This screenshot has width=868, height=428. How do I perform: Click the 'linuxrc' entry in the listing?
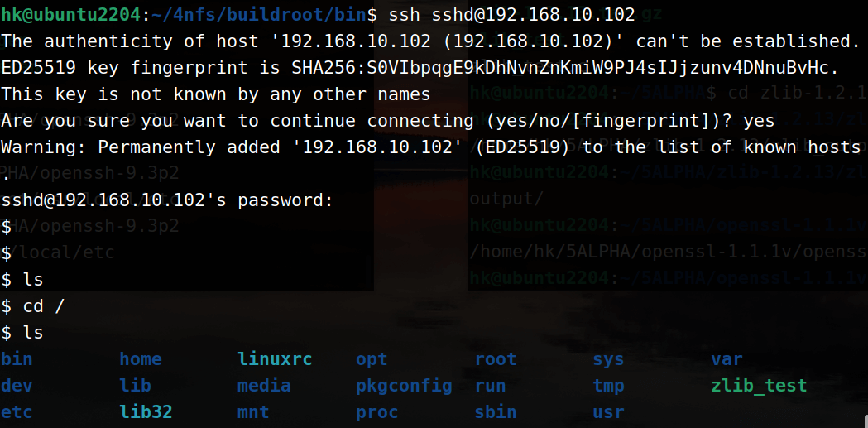274,359
